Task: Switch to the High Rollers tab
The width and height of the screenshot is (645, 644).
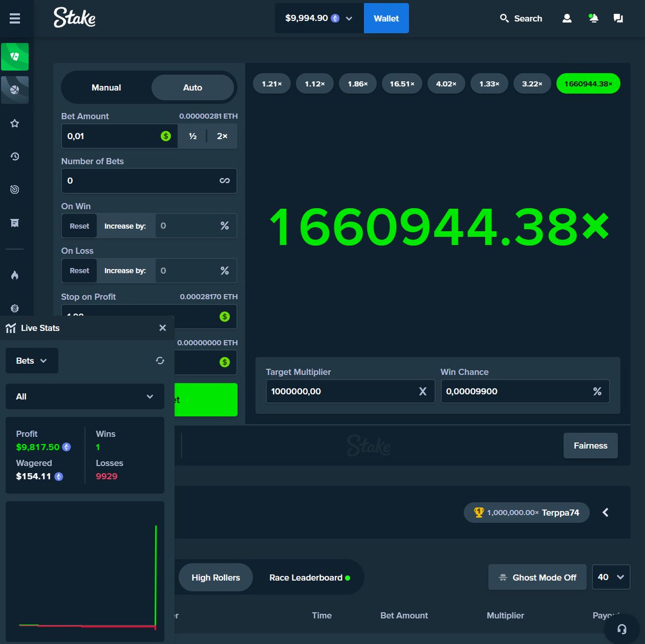Action: [216, 577]
